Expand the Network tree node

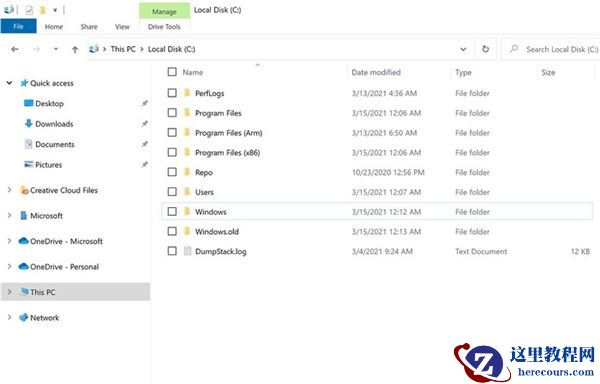(9, 317)
